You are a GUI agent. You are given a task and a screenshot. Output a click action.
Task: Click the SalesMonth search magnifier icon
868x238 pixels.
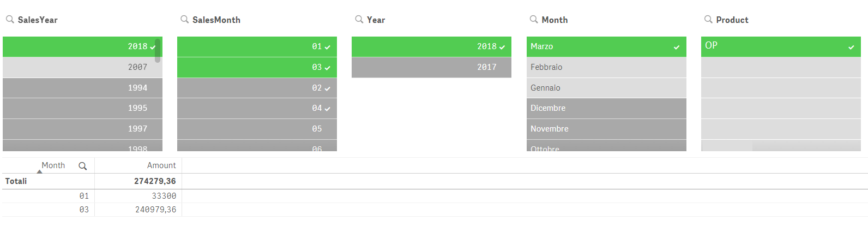point(184,19)
